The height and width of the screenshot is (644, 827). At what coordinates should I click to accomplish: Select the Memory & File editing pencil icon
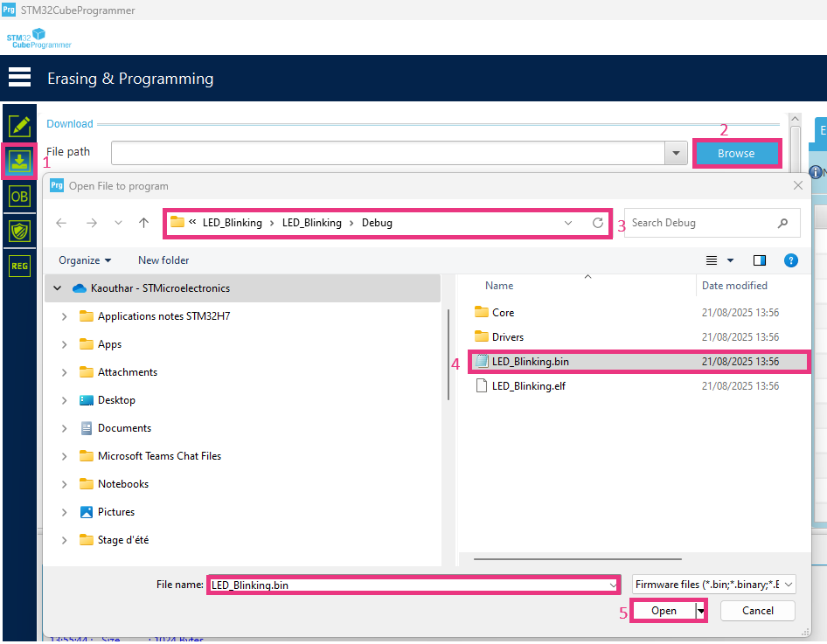[x=19, y=126]
